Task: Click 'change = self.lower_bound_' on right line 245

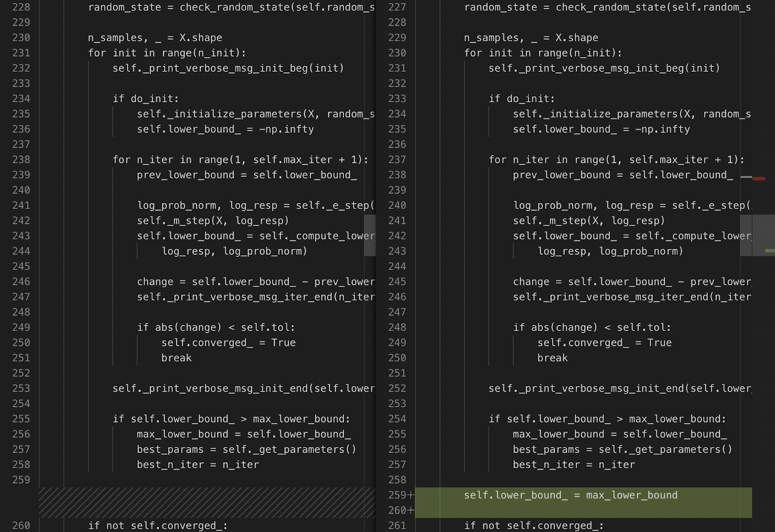Action: click(592, 282)
